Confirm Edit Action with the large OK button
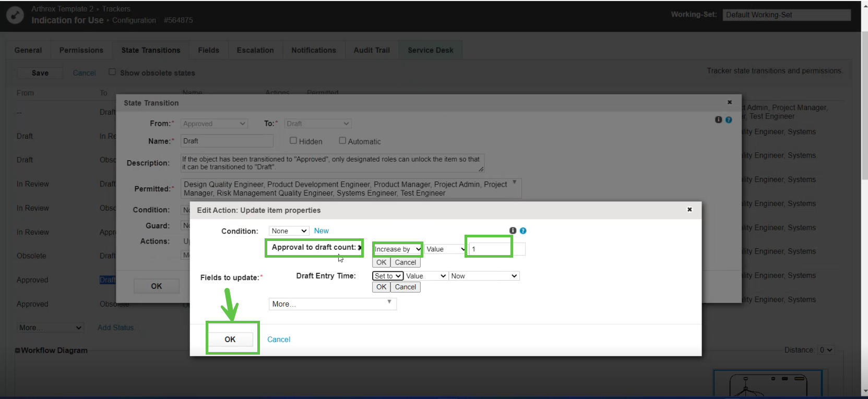Screen dimensions: 868x399 (230, 340)
